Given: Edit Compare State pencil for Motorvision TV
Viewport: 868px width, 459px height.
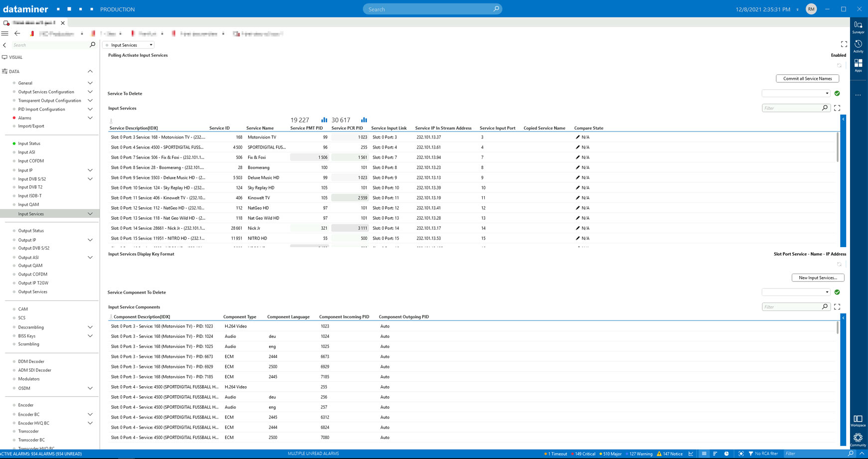Looking at the screenshot, I should pyautogui.click(x=578, y=137).
